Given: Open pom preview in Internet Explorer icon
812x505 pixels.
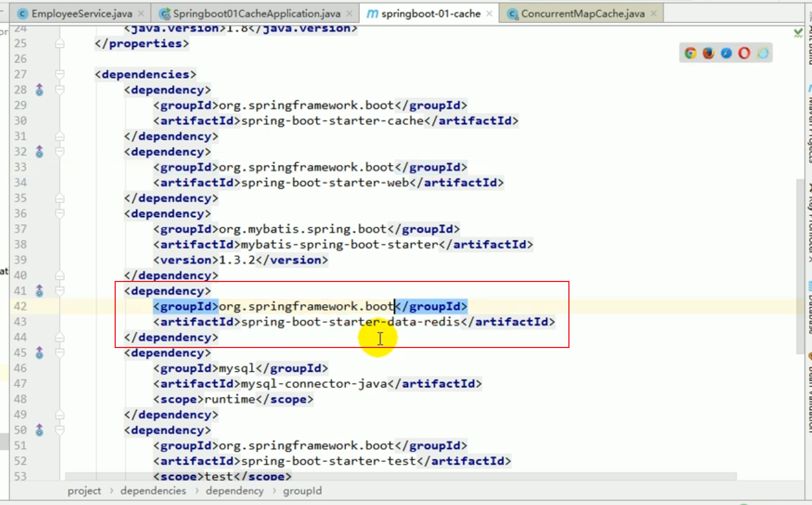Looking at the screenshot, I should (763, 53).
